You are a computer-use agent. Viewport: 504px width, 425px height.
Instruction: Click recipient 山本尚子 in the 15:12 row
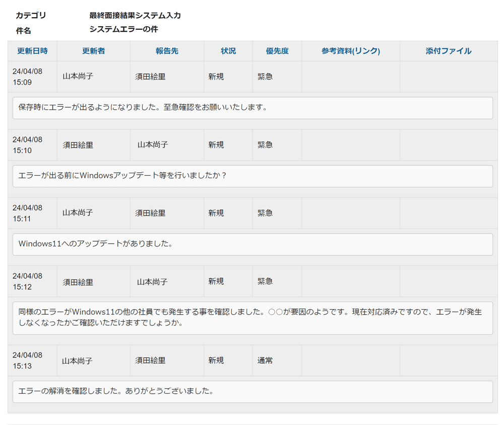152,282
